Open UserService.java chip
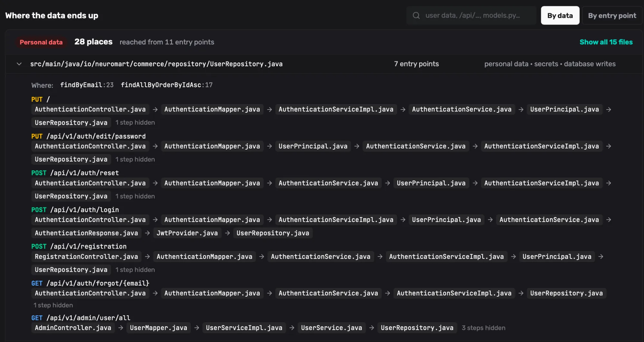Image resolution: width=644 pixels, height=342 pixels. 331,328
